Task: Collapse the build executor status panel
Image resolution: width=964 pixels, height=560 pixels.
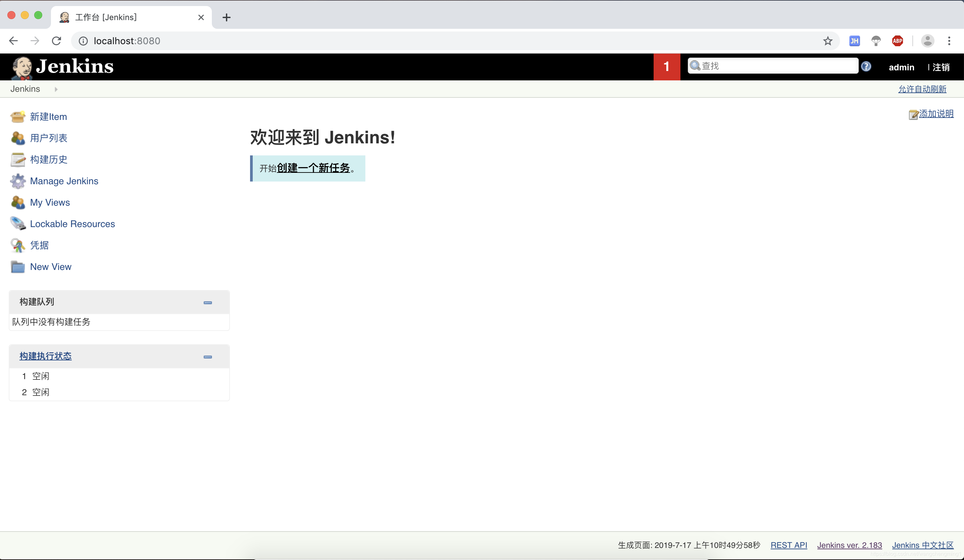Action: pos(208,357)
